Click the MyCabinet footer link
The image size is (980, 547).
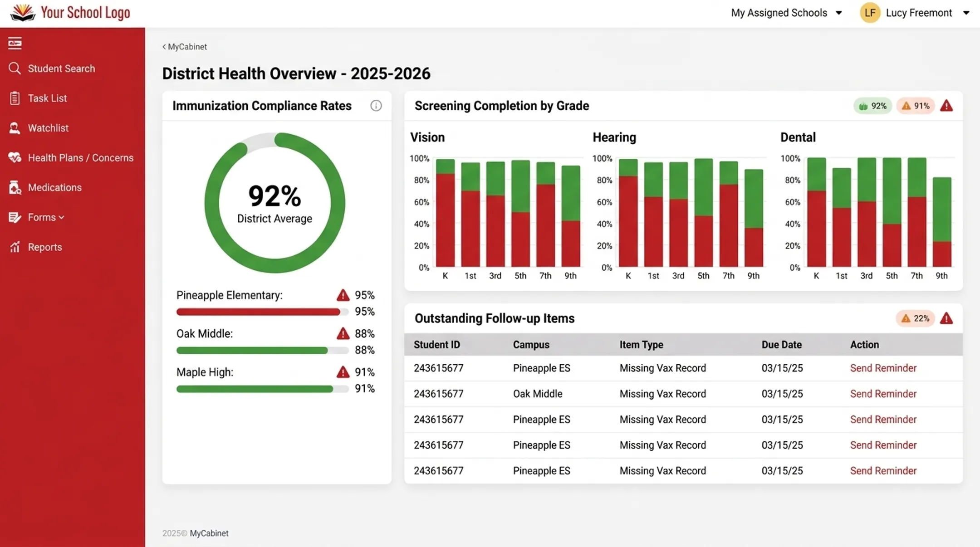pyautogui.click(x=209, y=533)
